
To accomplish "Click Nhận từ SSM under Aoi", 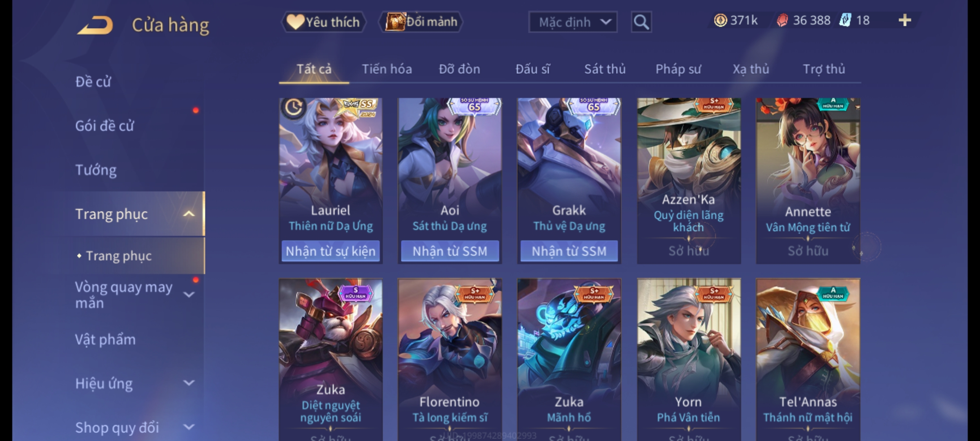I will (450, 251).
